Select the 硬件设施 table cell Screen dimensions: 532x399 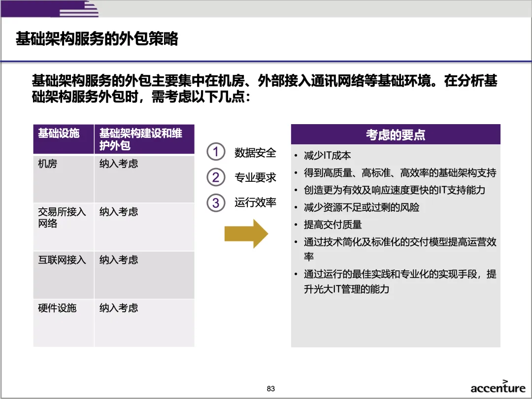[64, 323]
